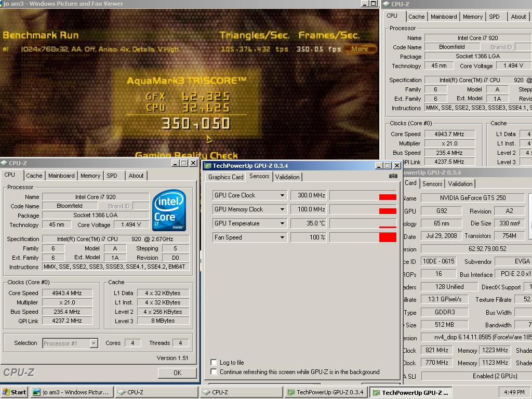
Task: Click the Multiplier 'x 21.0' value in bottom-left CPU-Z
Action: click(67, 302)
